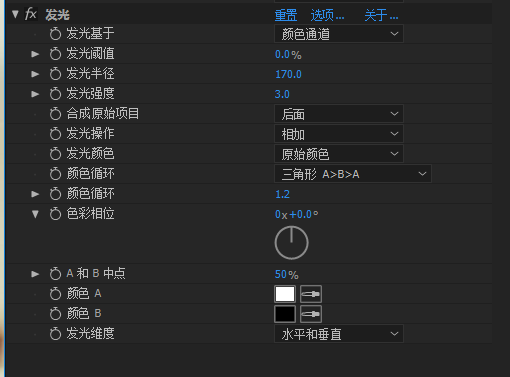Toggle stopwatch for 颜色 B
This screenshot has width=510, height=377.
pos(55,314)
